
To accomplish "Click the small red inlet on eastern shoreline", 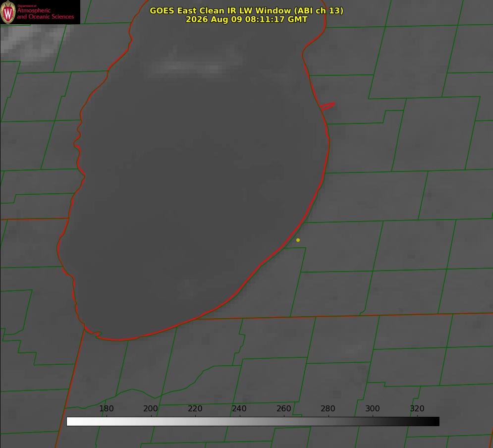I will (327, 106).
